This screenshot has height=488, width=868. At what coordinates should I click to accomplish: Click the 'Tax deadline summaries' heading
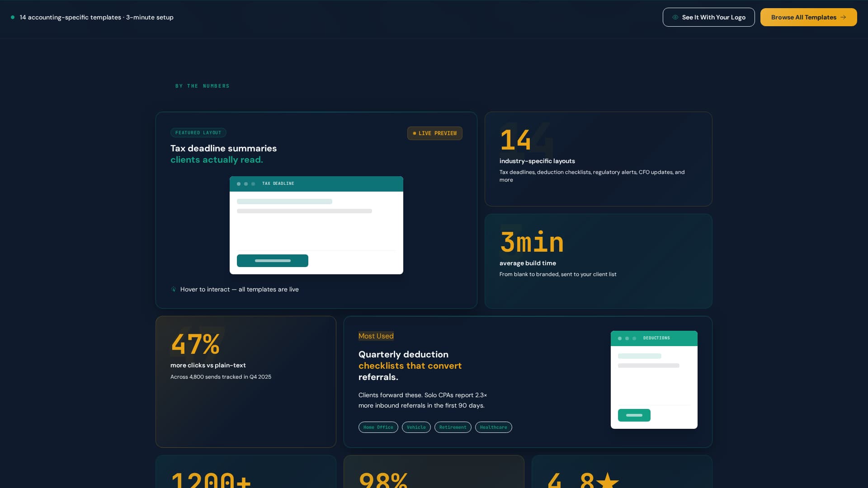coord(224,154)
